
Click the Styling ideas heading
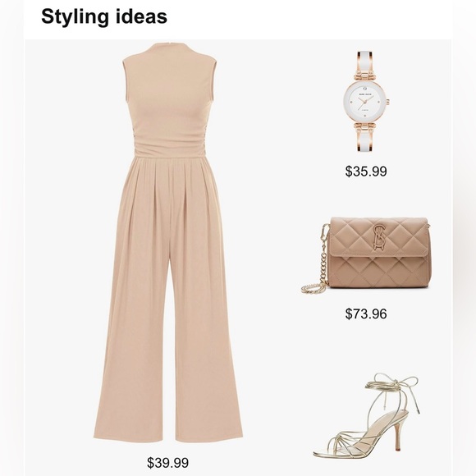point(104,16)
